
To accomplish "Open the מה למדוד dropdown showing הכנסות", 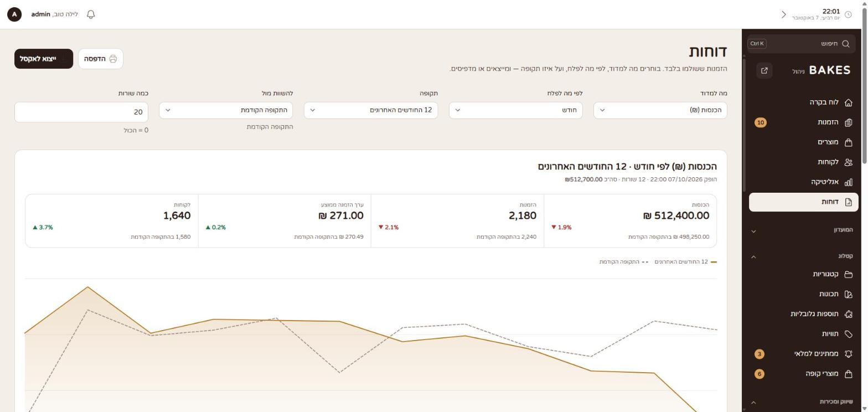I will coord(660,110).
